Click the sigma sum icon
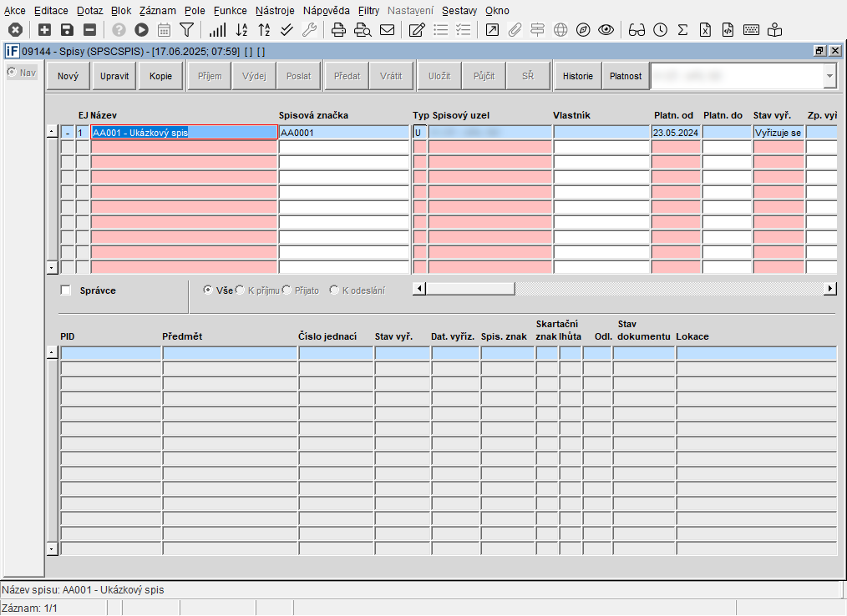 click(682, 30)
